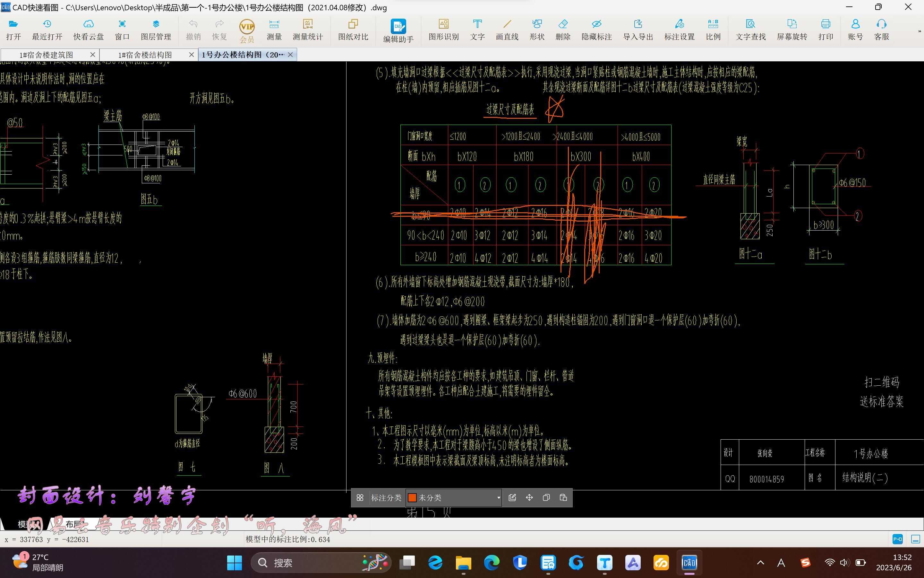Click the 模型中的标注比例:0.634 status text
Screen dimensions: 924x578
(288, 539)
